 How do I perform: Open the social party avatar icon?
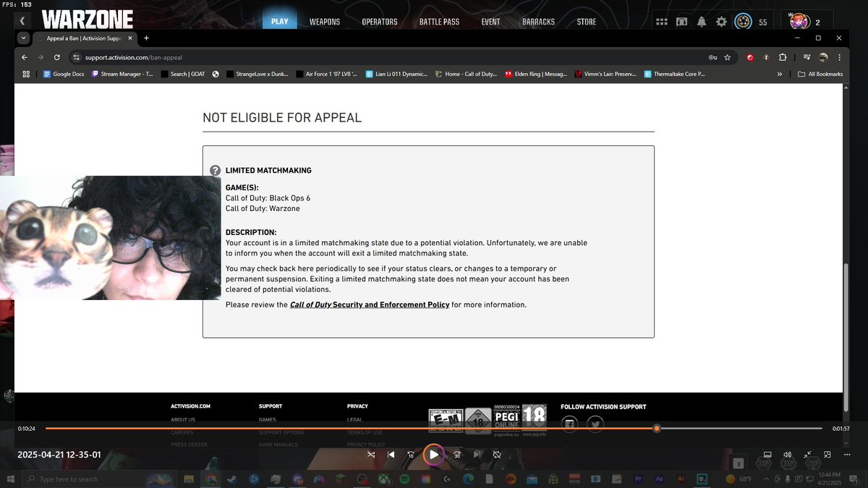[799, 22]
